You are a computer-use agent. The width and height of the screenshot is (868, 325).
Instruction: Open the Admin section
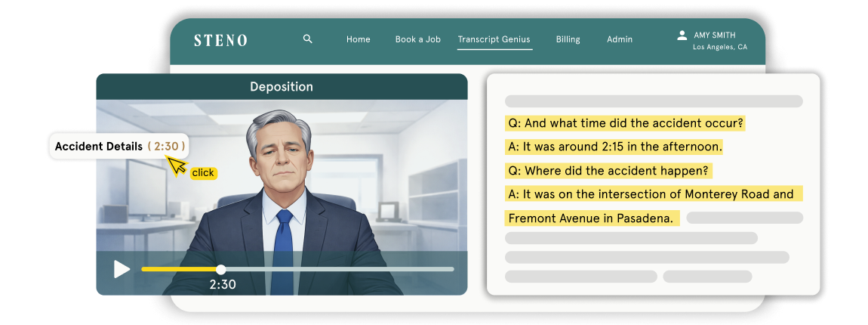(x=620, y=39)
